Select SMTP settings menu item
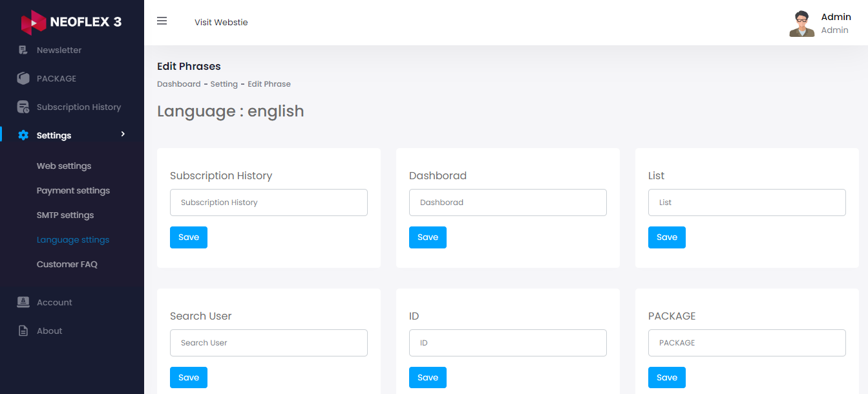The image size is (868, 394). pyautogui.click(x=65, y=215)
